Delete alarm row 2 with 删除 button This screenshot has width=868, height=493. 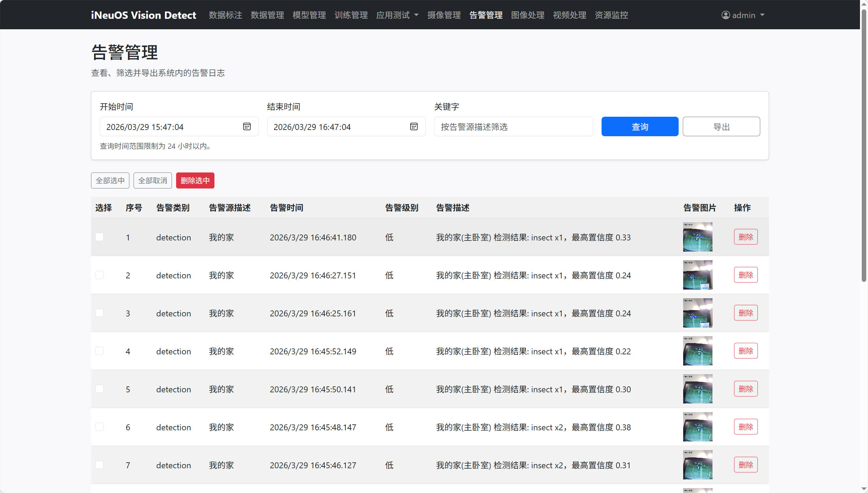click(746, 275)
